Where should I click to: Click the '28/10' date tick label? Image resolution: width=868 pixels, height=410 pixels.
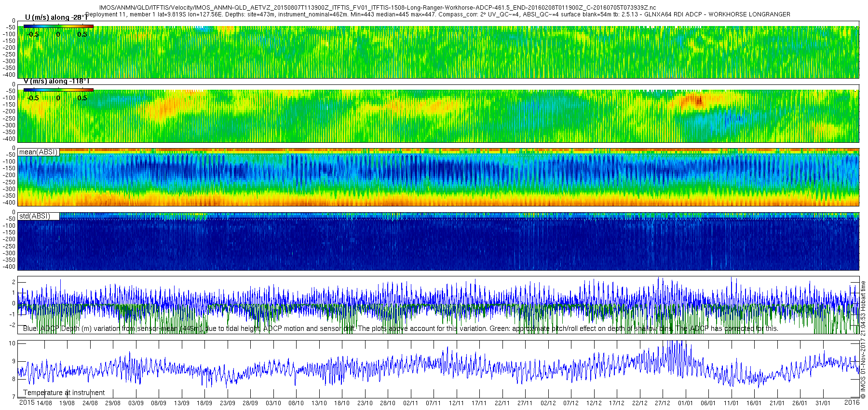388,403
